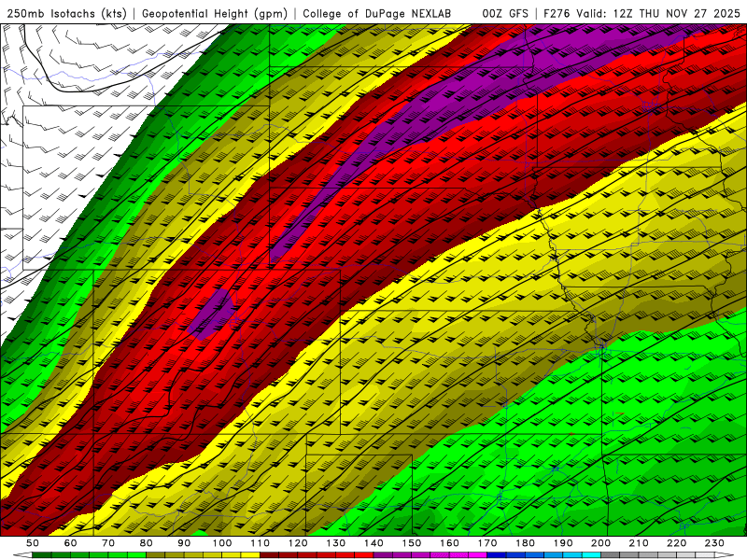
Task: Click the "120" color scale label
Action: pyautogui.click(x=298, y=543)
